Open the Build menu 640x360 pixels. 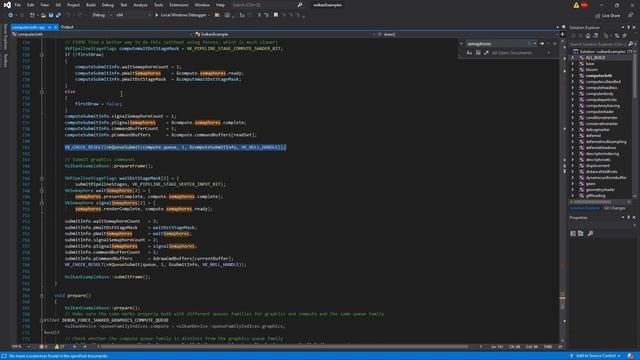tap(91, 5)
